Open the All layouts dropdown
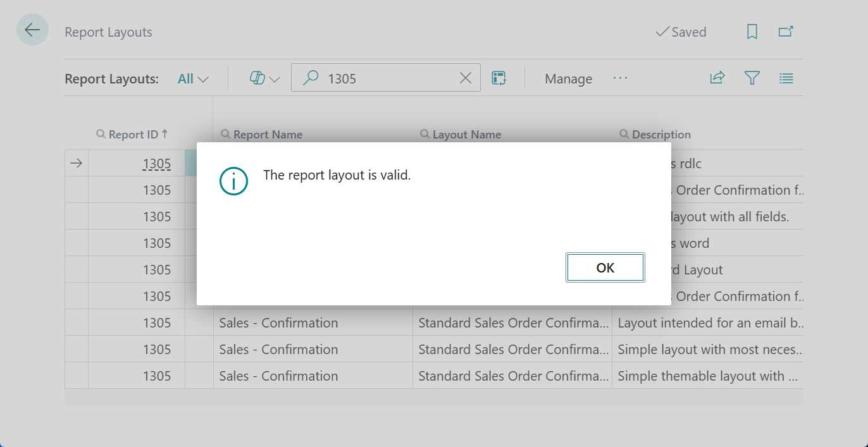This screenshot has width=868, height=447. 192,78
